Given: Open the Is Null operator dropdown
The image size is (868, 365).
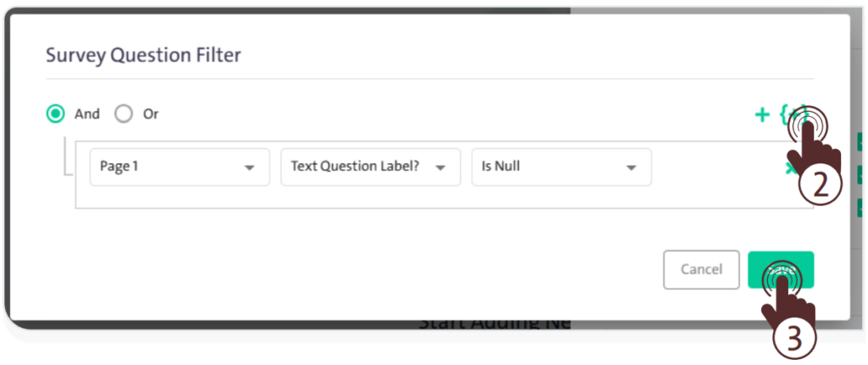Looking at the screenshot, I should click(561, 167).
